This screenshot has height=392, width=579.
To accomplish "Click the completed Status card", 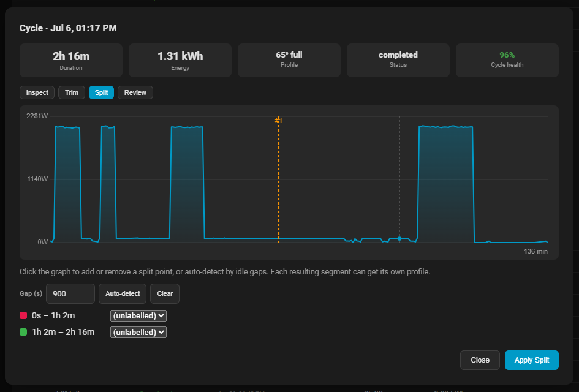I will pyautogui.click(x=398, y=61).
